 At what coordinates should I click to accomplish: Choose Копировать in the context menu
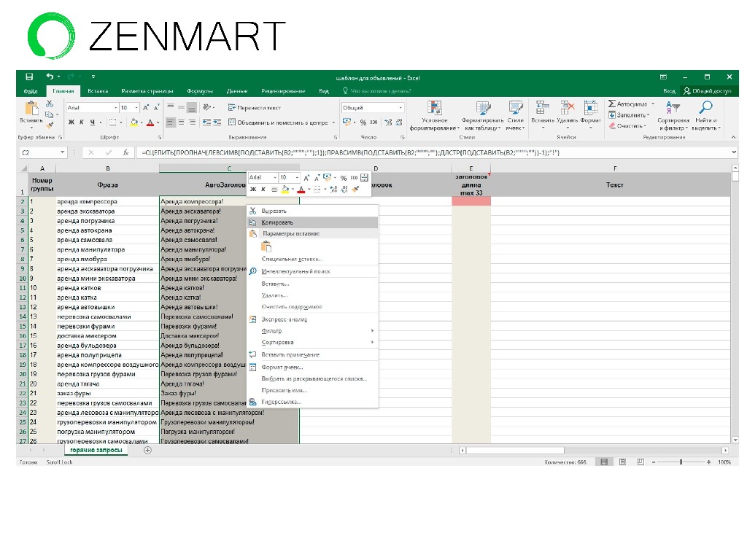pos(312,222)
